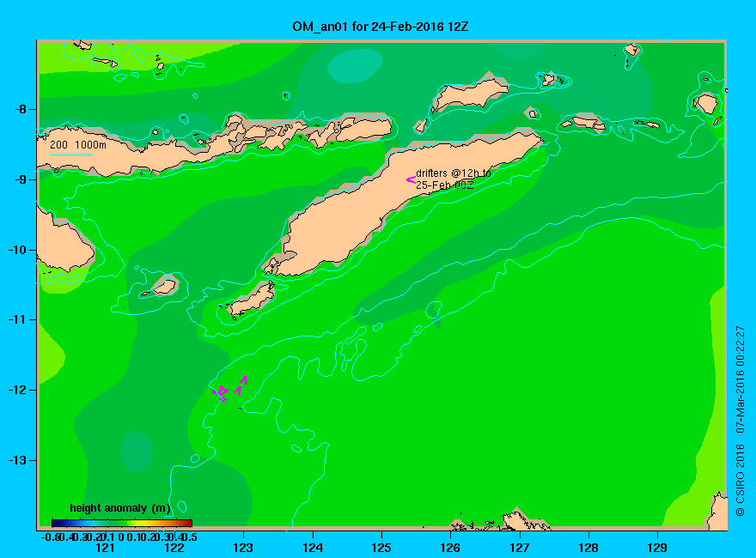Click latitude label "-9" on the y-axis
The image size is (756, 558).
click(x=20, y=179)
